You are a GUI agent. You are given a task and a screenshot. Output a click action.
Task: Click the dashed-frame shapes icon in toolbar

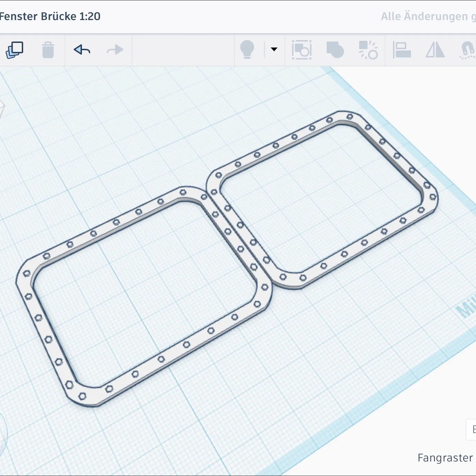(302, 50)
